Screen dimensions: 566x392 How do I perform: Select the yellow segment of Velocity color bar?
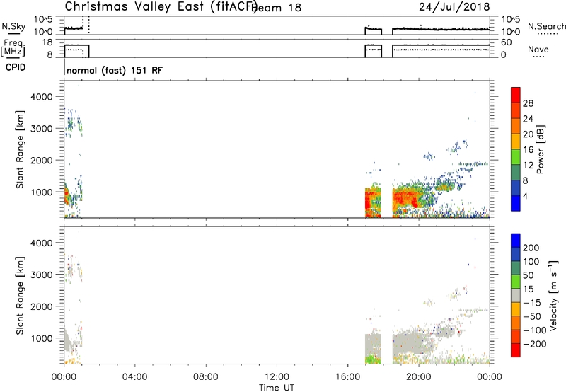click(516, 309)
